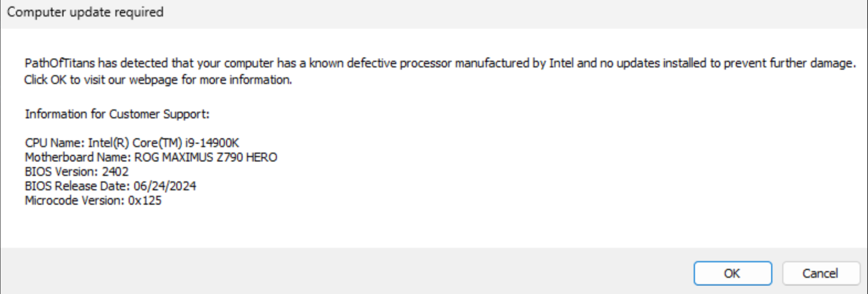Click the word 'PathOfTitans' in the message
The width and height of the screenshot is (868, 294).
click(x=60, y=63)
